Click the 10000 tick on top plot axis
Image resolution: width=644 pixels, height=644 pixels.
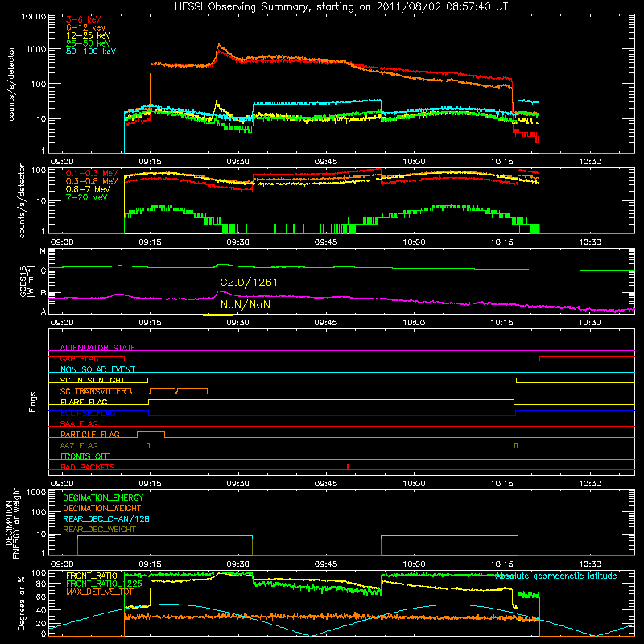click(34, 16)
